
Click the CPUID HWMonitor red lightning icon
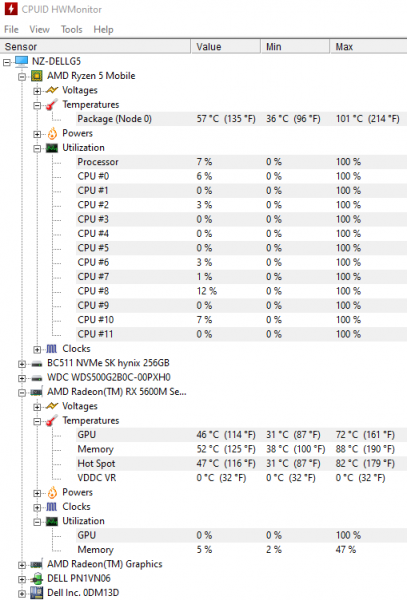tap(11, 8)
